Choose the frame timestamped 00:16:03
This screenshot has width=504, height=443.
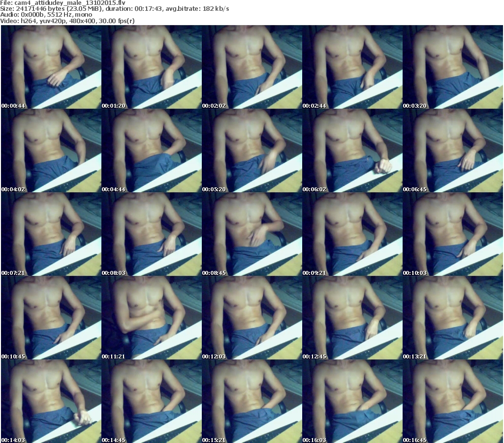[352, 402]
